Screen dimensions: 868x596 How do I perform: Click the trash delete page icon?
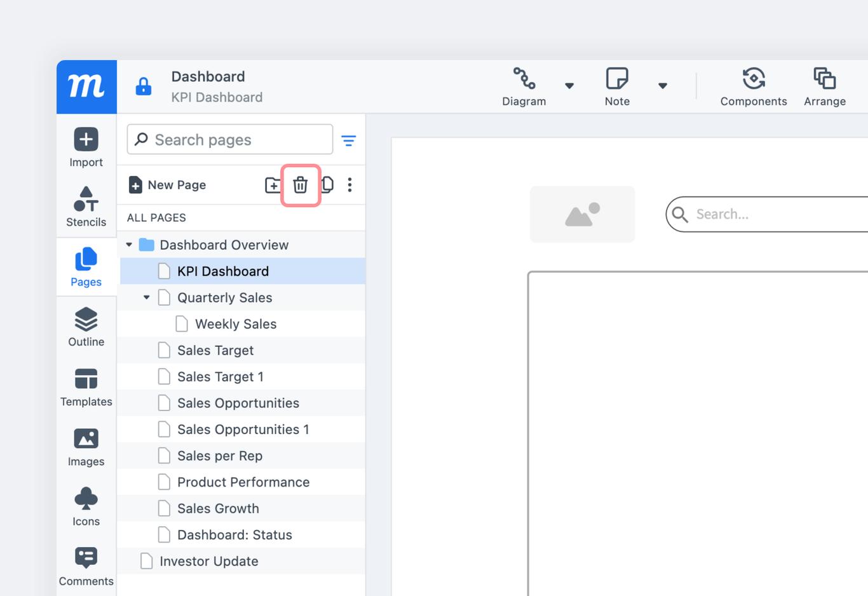[301, 185]
